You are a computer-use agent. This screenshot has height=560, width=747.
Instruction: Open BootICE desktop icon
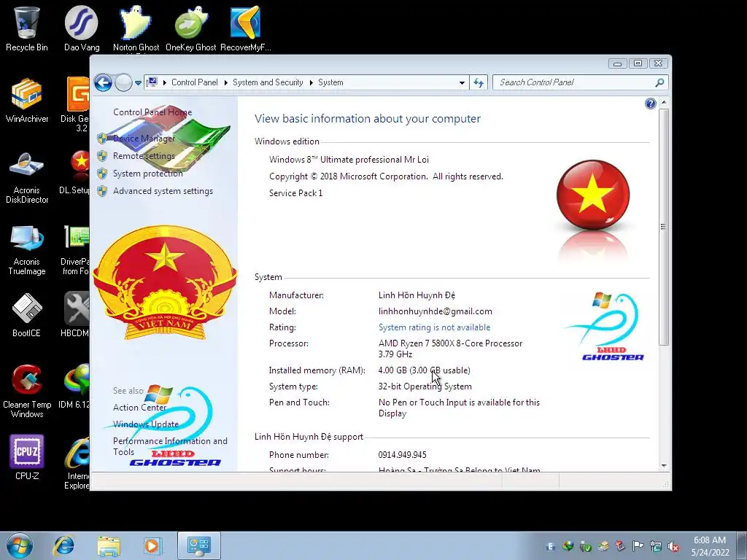pos(27,314)
